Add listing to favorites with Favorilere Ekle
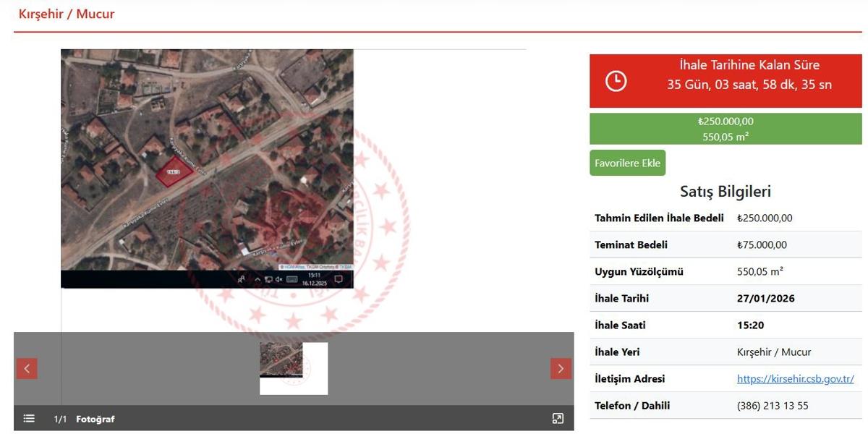 click(627, 163)
